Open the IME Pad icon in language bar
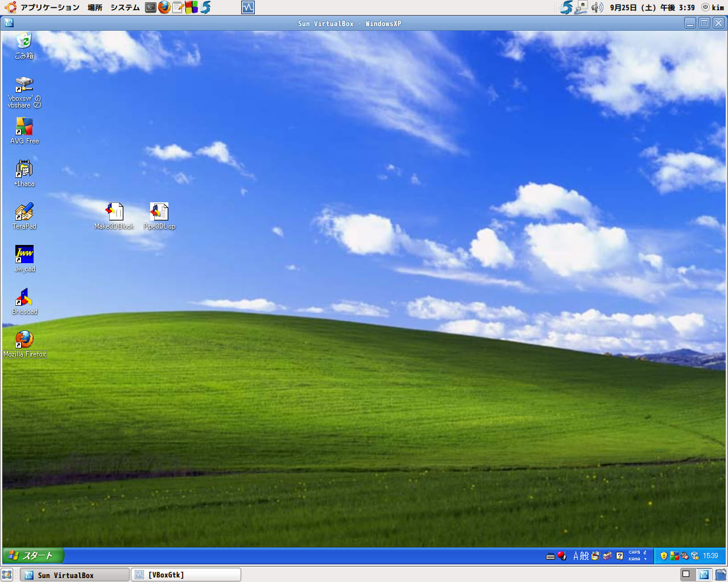 pos(595,556)
